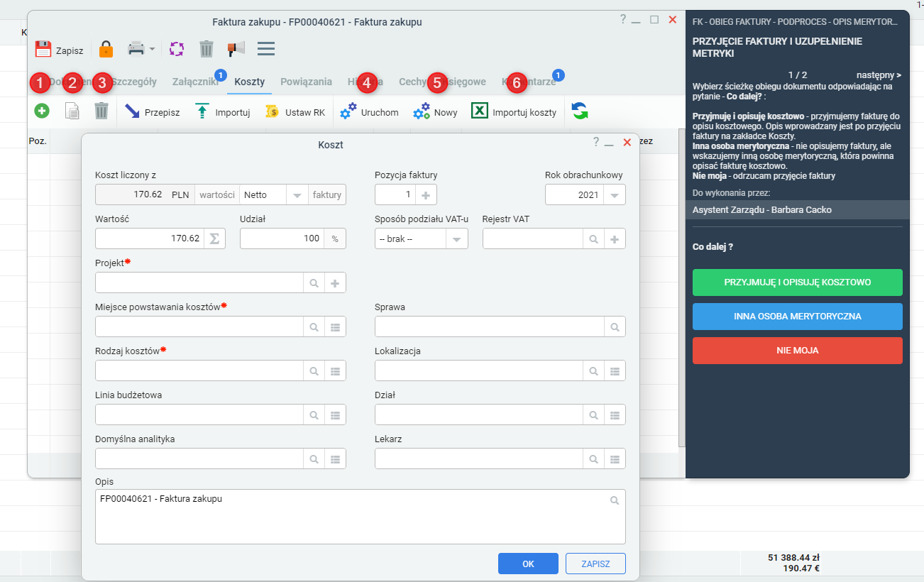Image resolution: width=924 pixels, height=582 pixels.
Task: Click into the Udział percentage field
Action: 282,238
